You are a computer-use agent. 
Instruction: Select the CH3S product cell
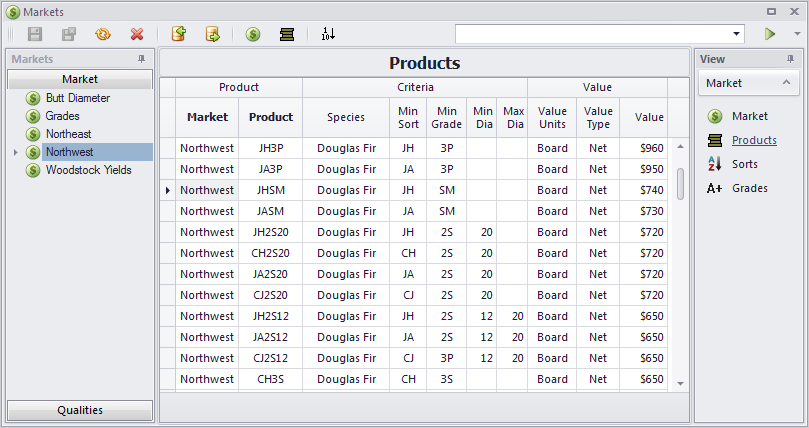pyautogui.click(x=271, y=380)
